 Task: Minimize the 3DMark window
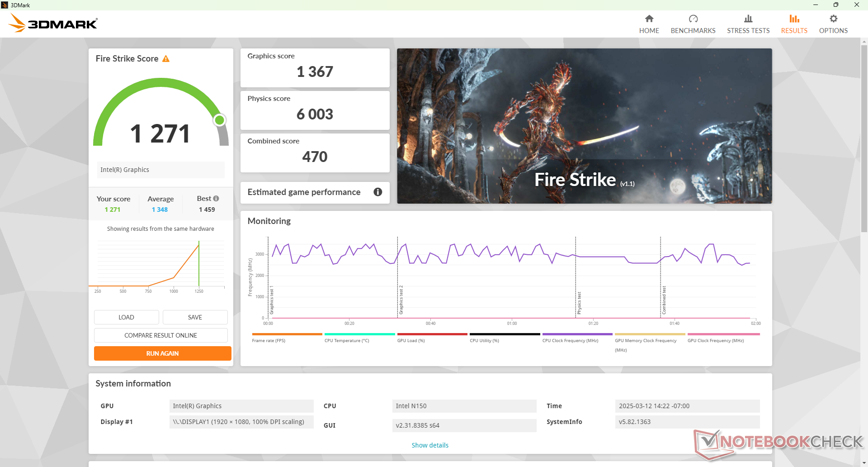tap(816, 5)
